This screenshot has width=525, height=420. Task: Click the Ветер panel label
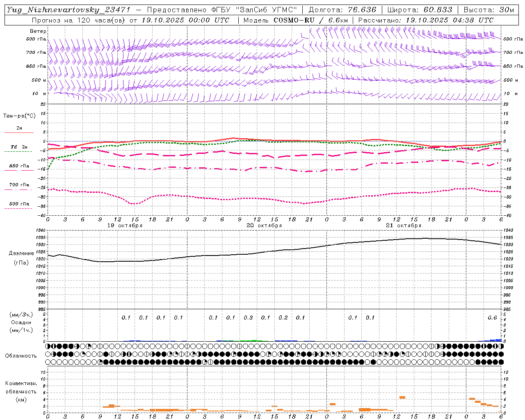coord(38,31)
